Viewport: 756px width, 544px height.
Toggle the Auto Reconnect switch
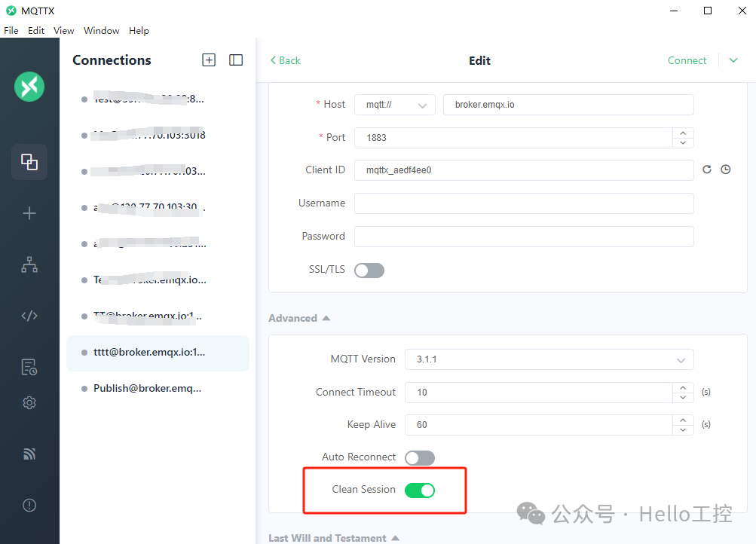click(420, 458)
